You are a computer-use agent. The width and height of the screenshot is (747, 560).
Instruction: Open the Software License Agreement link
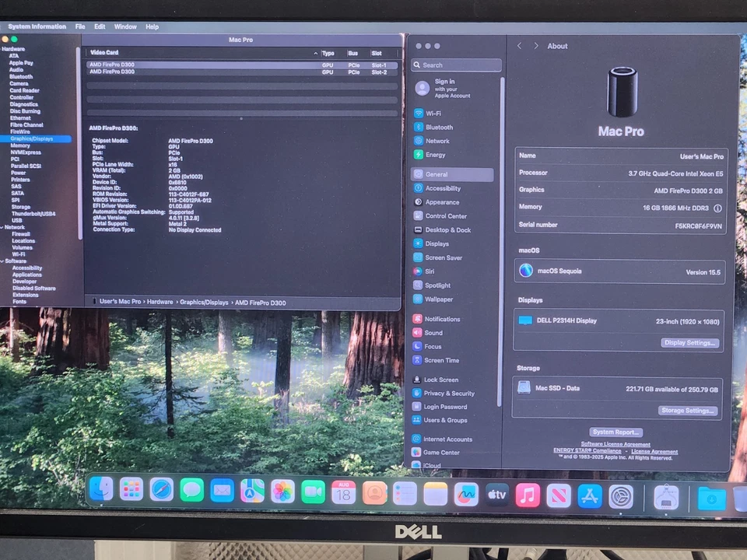point(615,444)
